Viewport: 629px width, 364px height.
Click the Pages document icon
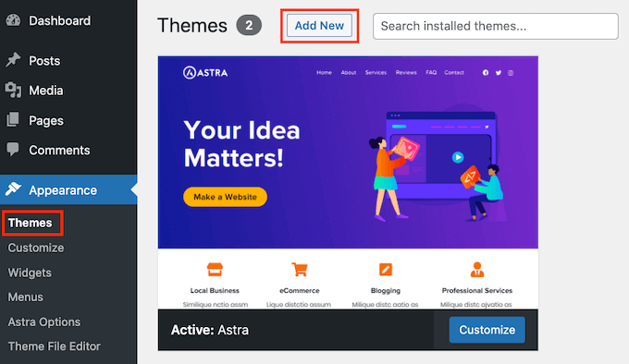(13, 120)
